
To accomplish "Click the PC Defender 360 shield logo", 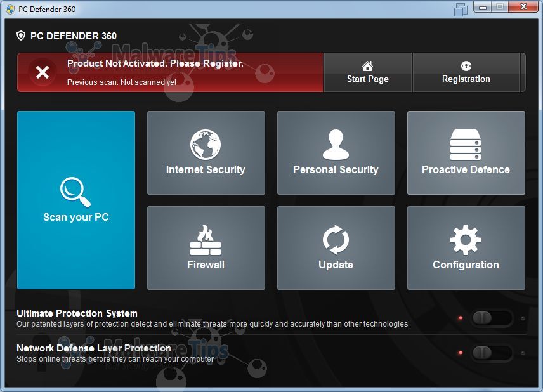I will tap(21, 36).
